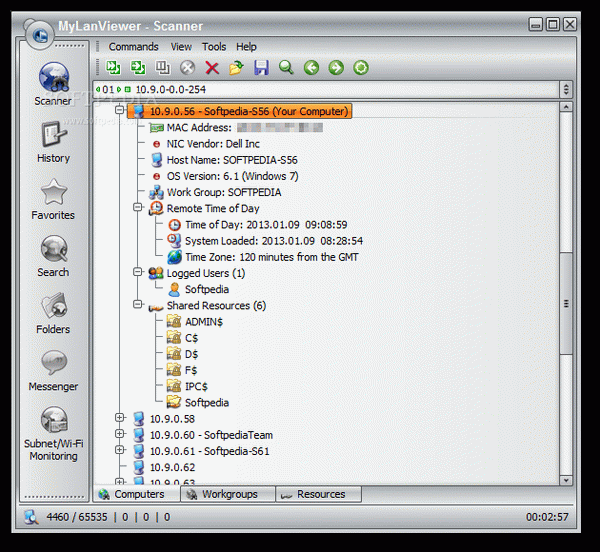Collapse the Remote Time of Day node
600x552 pixels.
[x=138, y=207]
